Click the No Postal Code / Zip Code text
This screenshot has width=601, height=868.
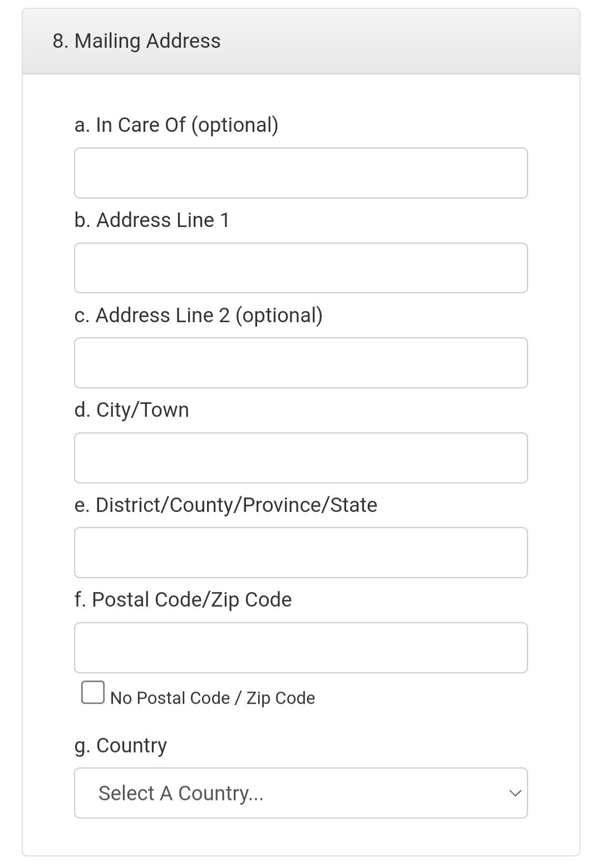(213, 697)
